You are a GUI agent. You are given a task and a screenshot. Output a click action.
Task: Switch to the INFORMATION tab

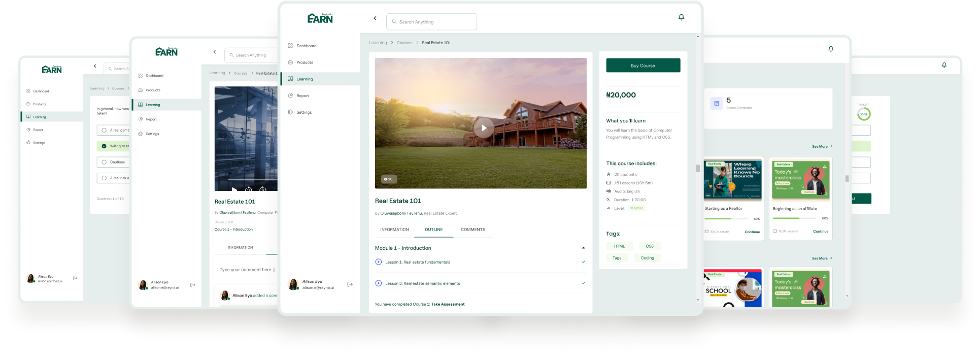pos(394,230)
